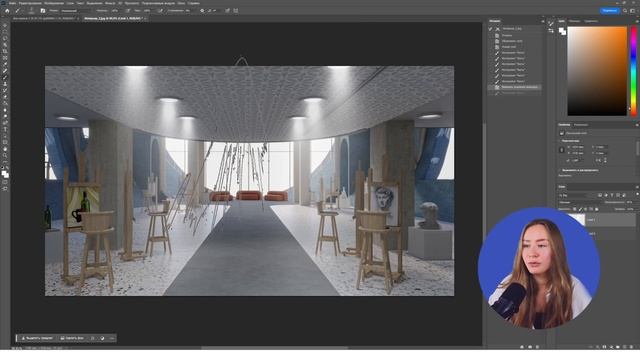Close the active document tab
The height and width of the screenshot is (360, 640).
[145, 18]
